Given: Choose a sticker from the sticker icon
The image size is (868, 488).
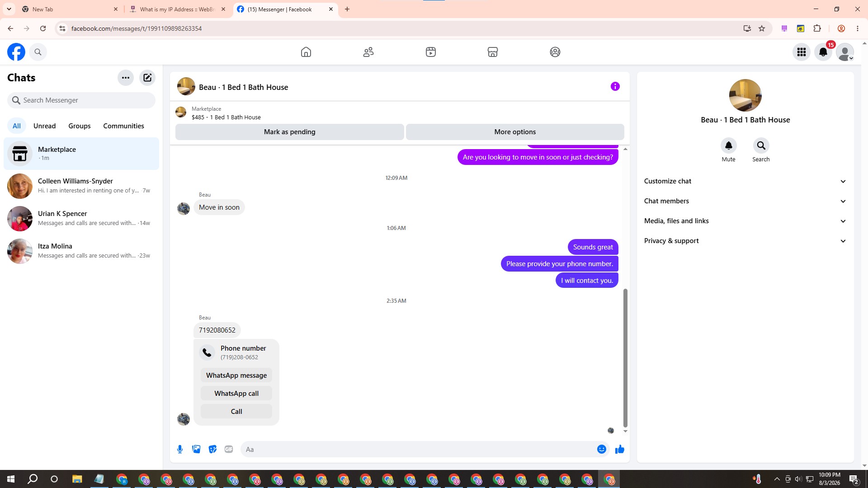Looking at the screenshot, I should click(x=212, y=449).
